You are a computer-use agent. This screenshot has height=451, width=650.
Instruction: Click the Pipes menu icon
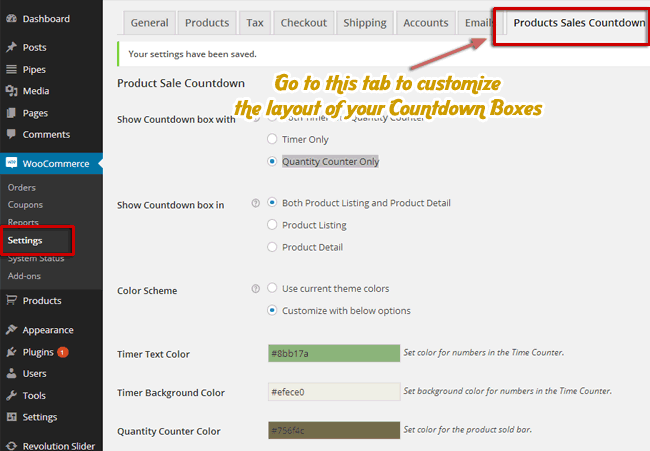12,69
